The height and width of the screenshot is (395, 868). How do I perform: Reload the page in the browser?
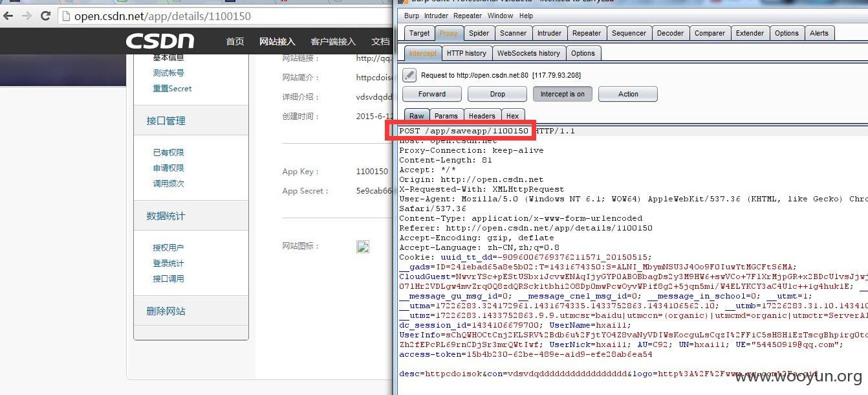click(45, 16)
